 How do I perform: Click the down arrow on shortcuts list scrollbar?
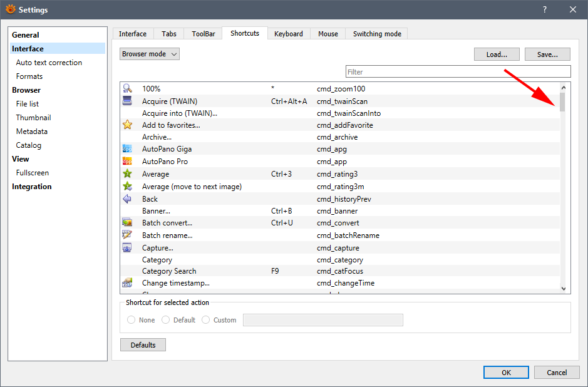tap(563, 288)
